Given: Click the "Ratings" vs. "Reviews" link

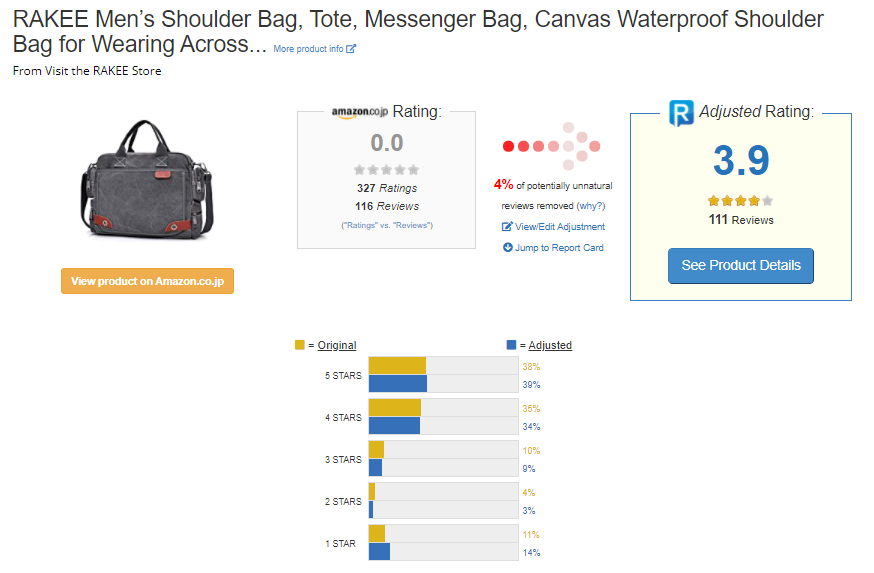Looking at the screenshot, I should [x=387, y=225].
